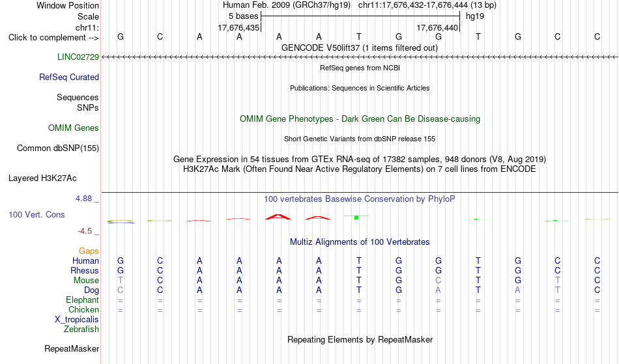Click the Human Feb. 2009 (GRCh37/hg19) header
619x364 pixels.
tap(287, 5)
